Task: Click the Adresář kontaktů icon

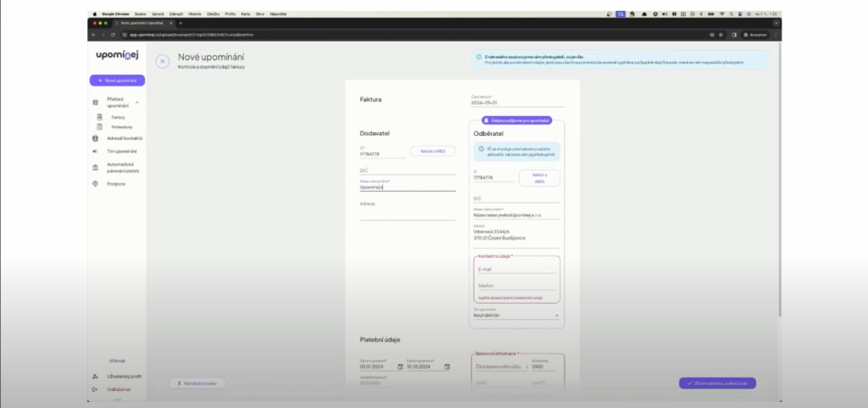Action: pos(95,138)
